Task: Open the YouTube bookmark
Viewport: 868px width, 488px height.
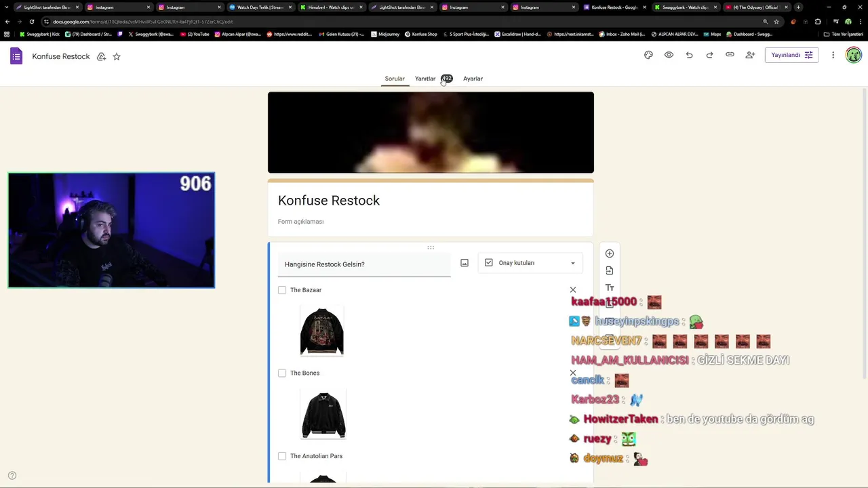Action: 195,34
